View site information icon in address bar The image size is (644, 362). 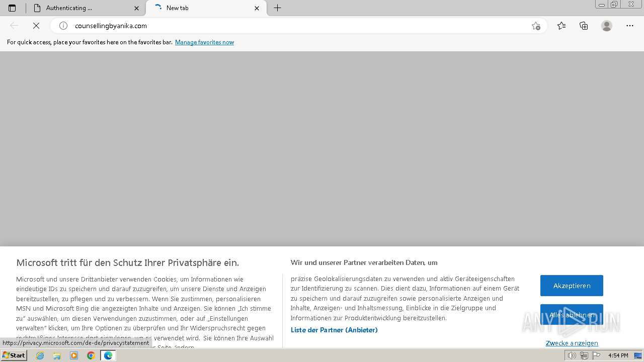(63, 26)
